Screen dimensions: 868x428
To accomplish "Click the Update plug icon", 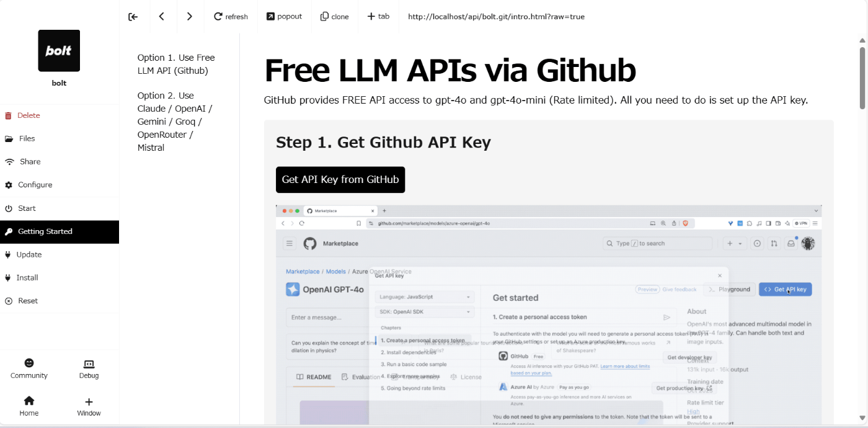I will click(8, 255).
